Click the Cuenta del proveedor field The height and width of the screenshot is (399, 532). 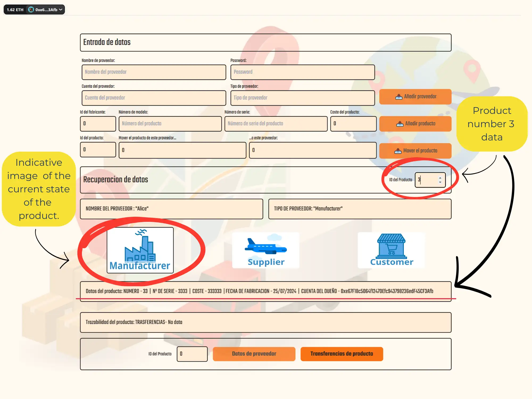pyautogui.click(x=154, y=98)
